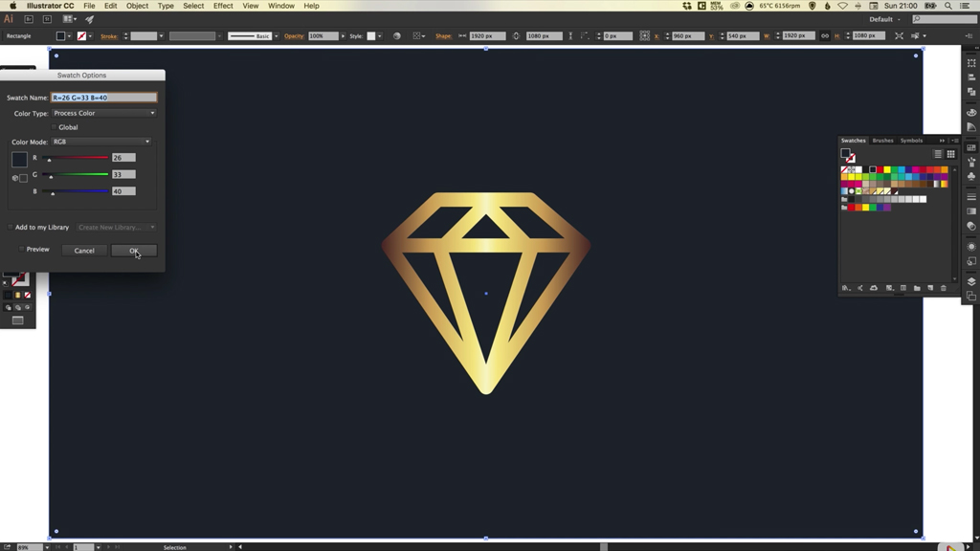Cancel the Swatch Options dialog
The width and height of the screenshot is (980, 551).
click(x=84, y=250)
